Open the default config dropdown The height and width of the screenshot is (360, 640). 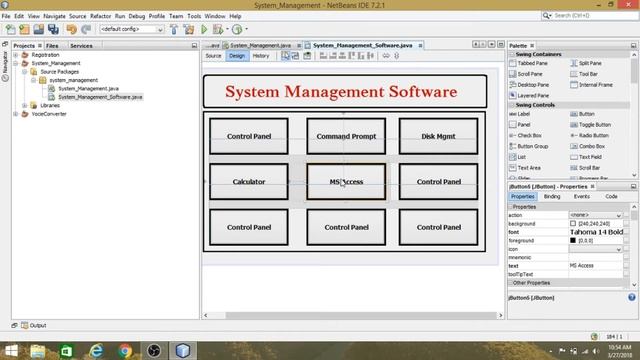pyautogui.click(x=160, y=29)
